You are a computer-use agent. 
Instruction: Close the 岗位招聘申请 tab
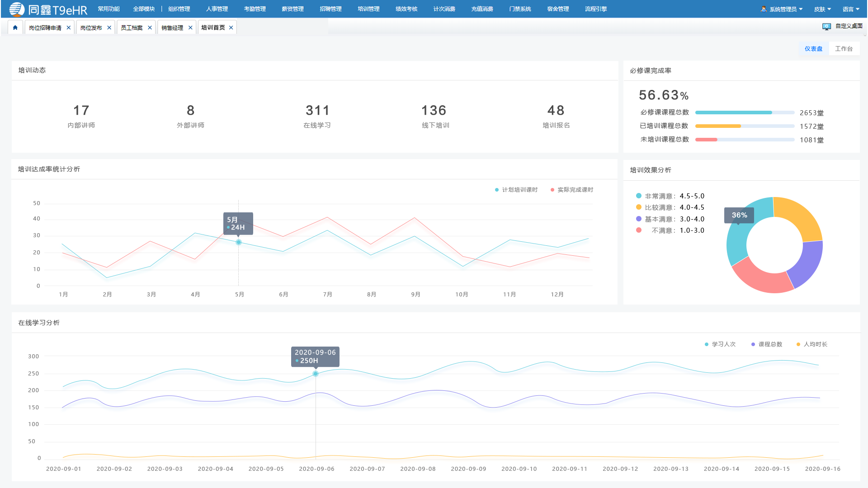69,28
